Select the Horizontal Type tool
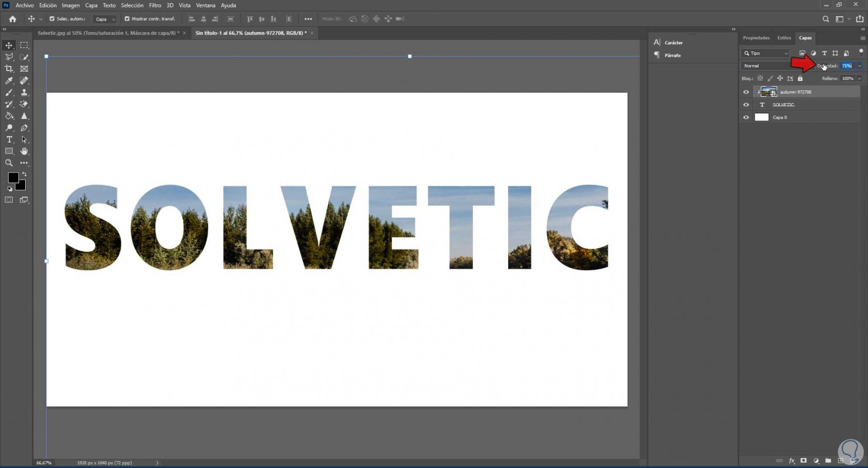Viewport: 868px width, 468px height. (9, 140)
